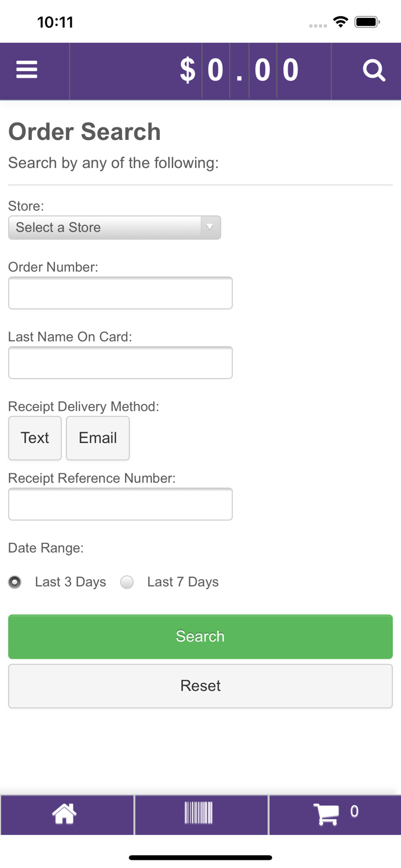Viewport: 401px width, 868px height.
Task: Tap the Wi-Fi indicator in status bar
Action: (341, 21)
